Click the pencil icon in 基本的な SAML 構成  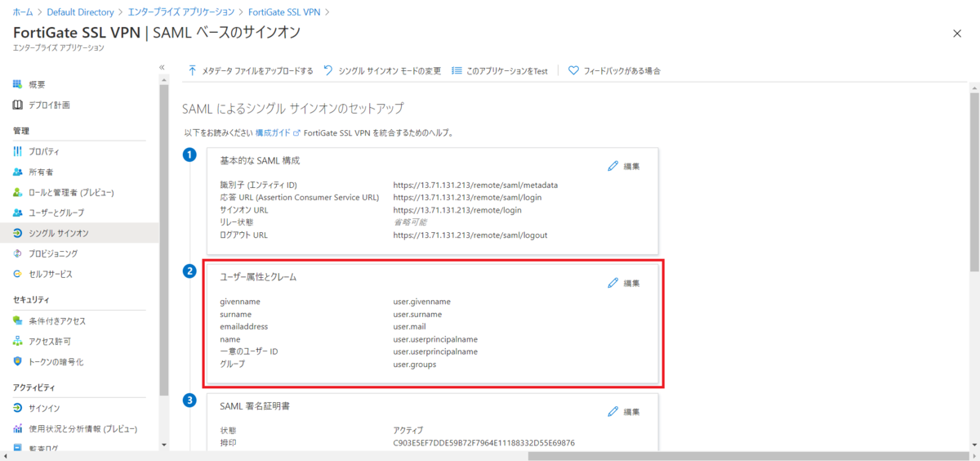point(613,166)
